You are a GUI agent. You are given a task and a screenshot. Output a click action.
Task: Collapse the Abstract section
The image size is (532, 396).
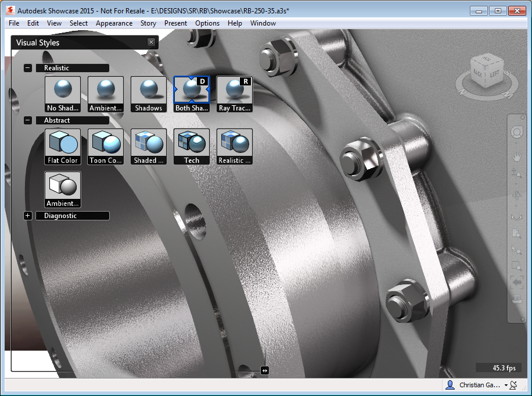[28, 120]
